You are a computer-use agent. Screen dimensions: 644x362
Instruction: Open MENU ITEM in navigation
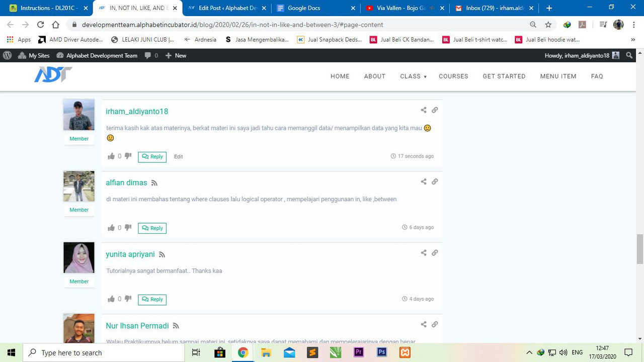[558, 76]
